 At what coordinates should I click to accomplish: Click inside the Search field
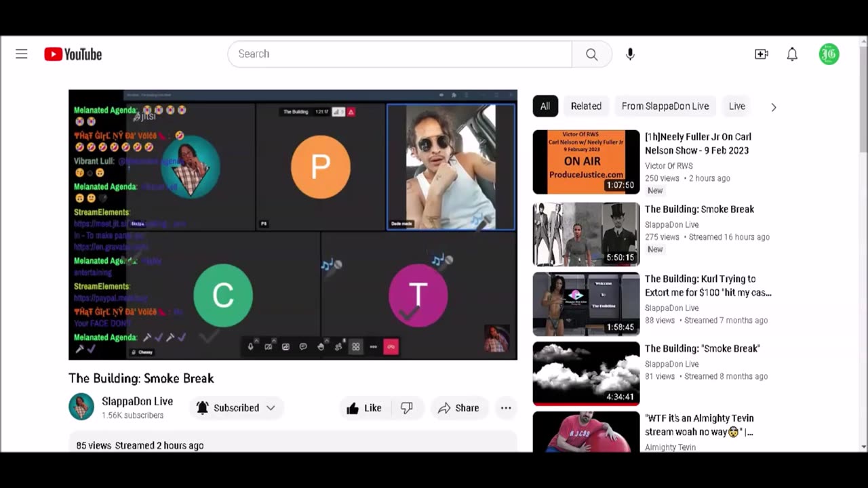pyautogui.click(x=400, y=54)
